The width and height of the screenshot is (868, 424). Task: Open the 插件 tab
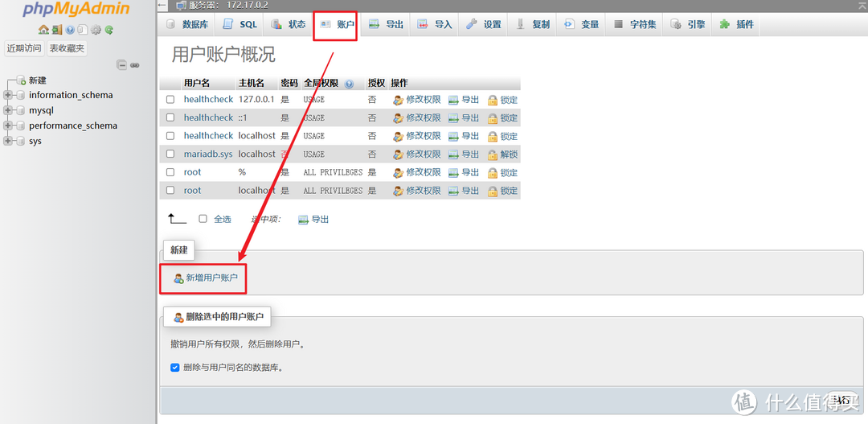point(736,24)
